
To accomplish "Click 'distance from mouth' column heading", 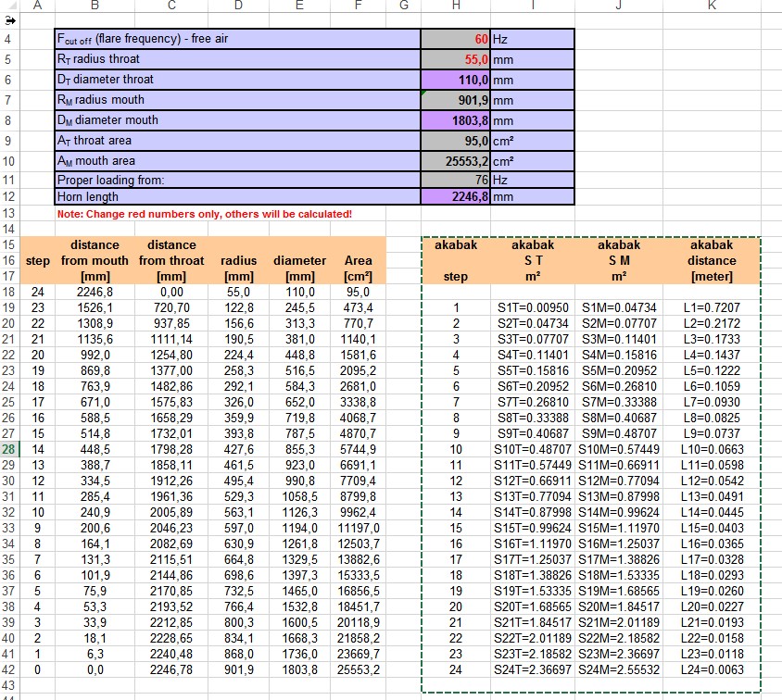I will coord(95,260).
